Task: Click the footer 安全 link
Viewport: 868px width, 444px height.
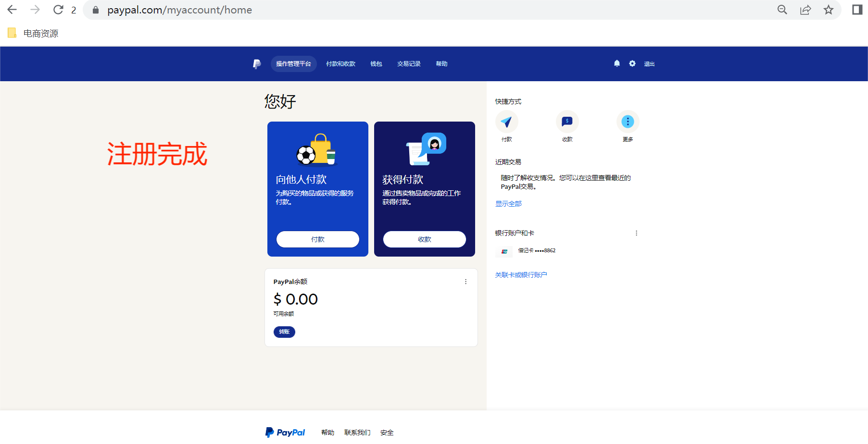Action: 387,432
